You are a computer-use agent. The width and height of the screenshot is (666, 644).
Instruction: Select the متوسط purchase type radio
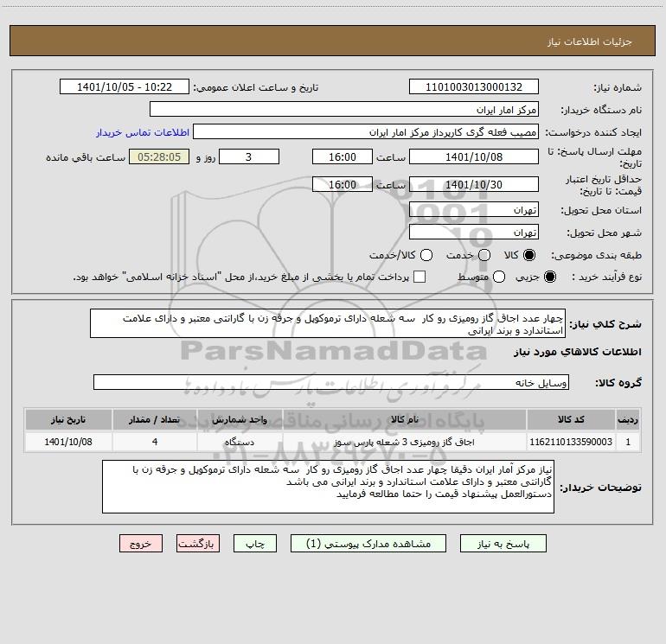pos(499,277)
